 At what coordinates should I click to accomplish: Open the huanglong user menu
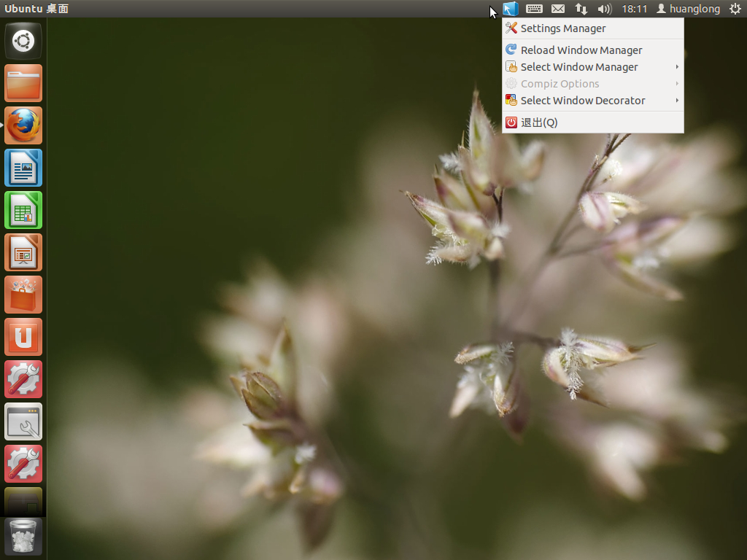click(688, 9)
